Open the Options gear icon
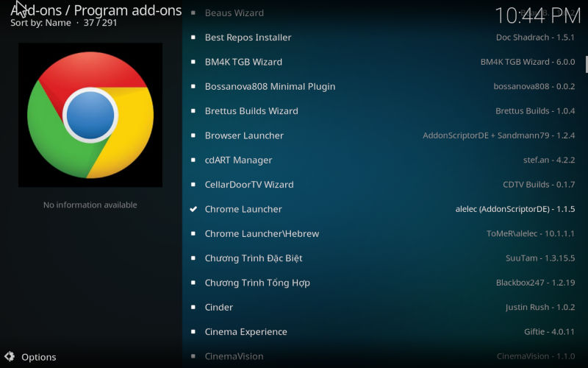The height and width of the screenshot is (368, 588). coord(10,356)
